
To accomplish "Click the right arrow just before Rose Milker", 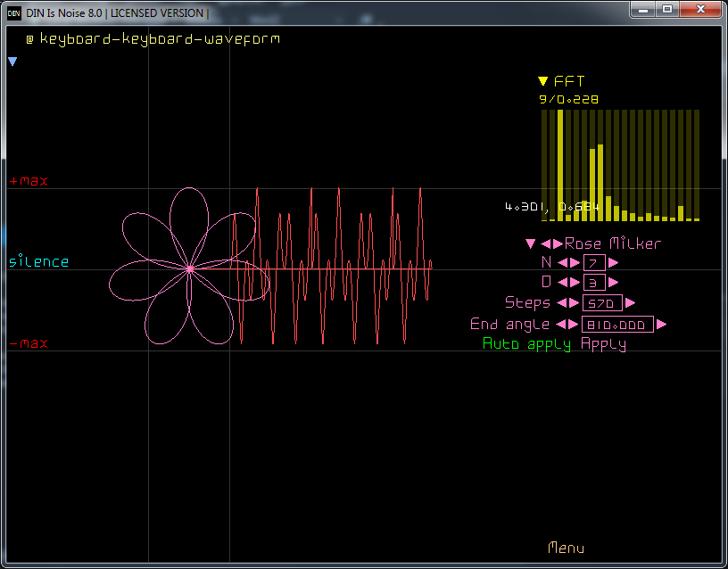I will [558, 243].
